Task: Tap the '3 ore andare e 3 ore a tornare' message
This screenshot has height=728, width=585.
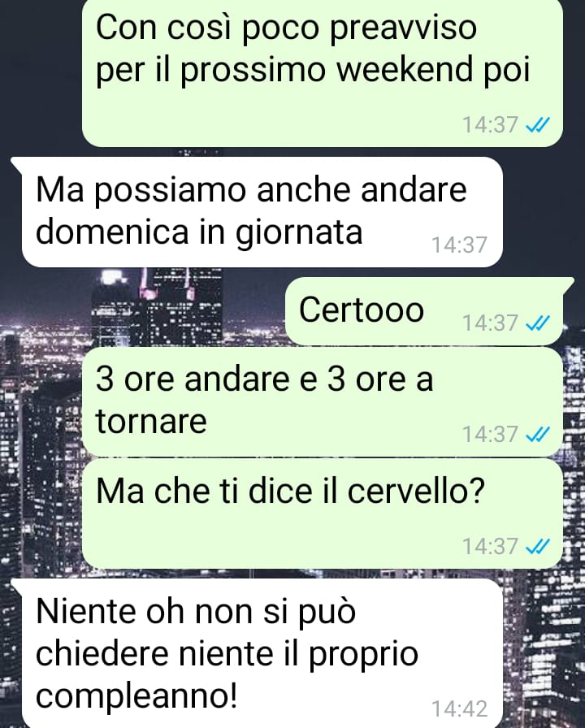Action: (323, 402)
